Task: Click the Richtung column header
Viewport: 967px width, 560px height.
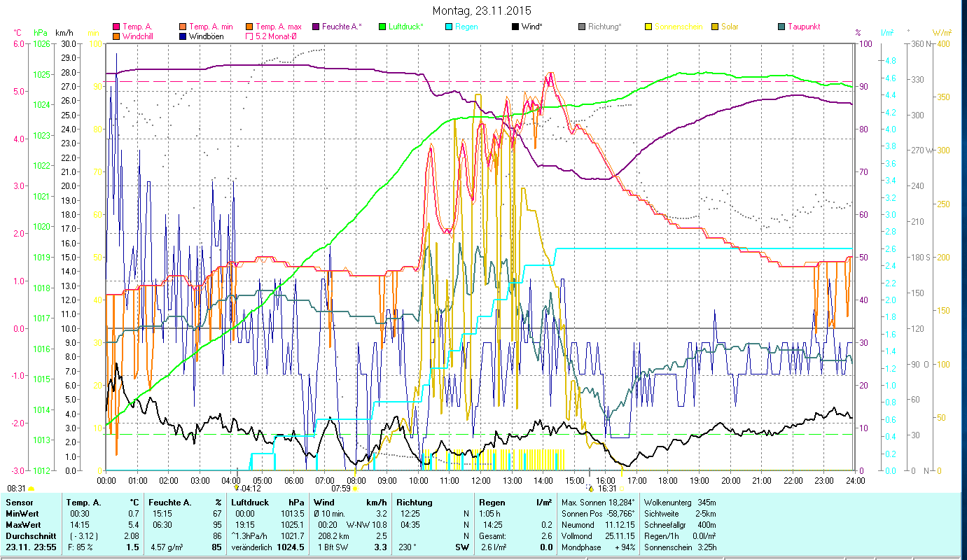Action: (415, 503)
